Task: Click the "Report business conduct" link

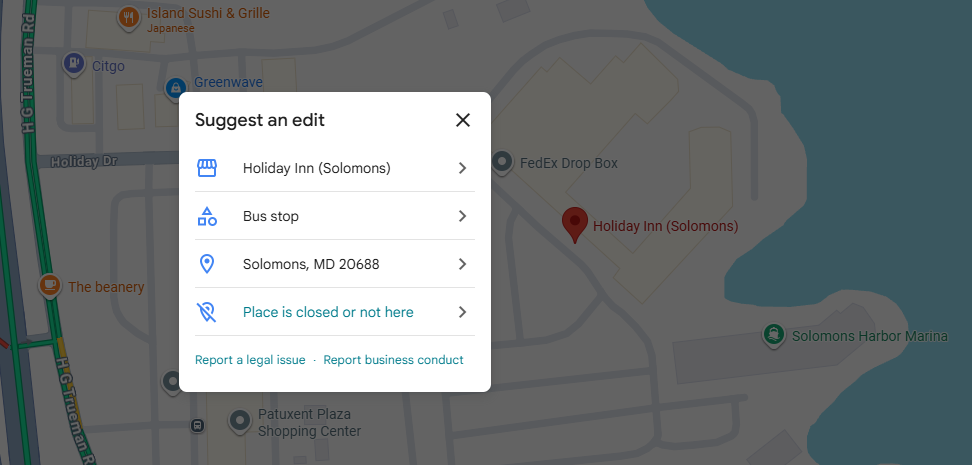Action: pos(393,360)
